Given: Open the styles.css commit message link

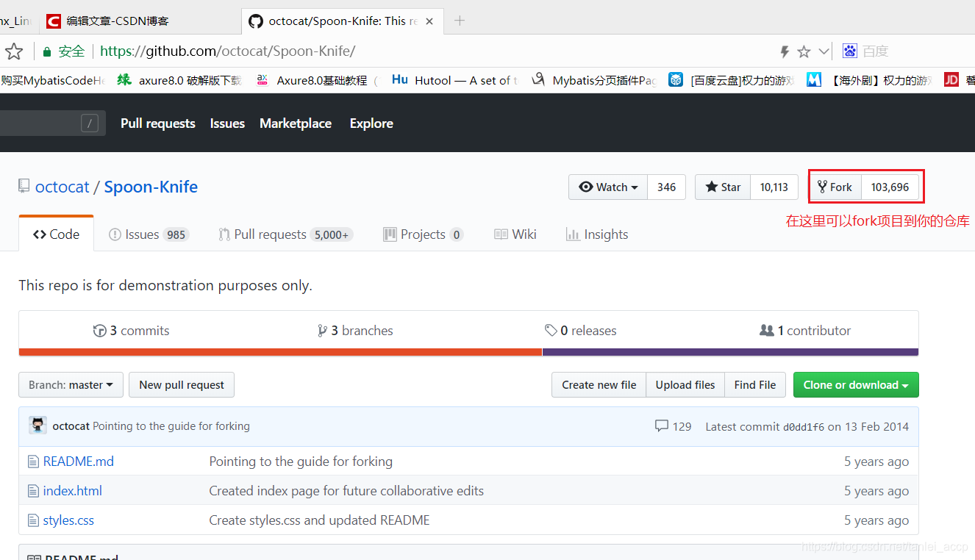Looking at the screenshot, I should 320,520.
